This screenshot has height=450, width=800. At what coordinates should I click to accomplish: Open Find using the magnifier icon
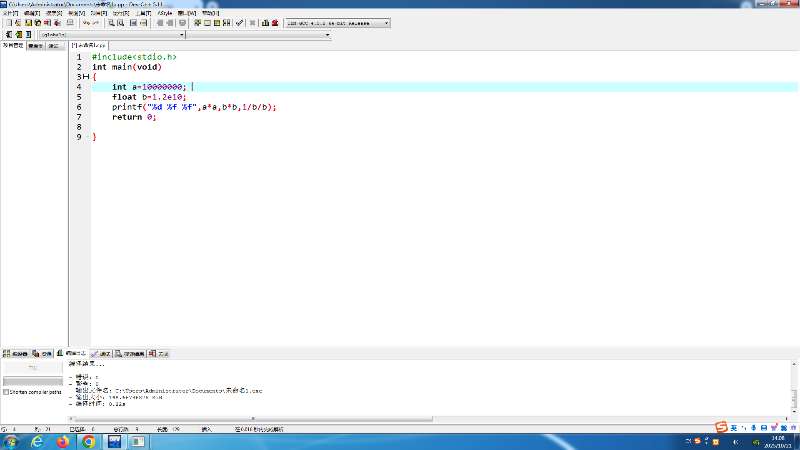(x=111, y=23)
